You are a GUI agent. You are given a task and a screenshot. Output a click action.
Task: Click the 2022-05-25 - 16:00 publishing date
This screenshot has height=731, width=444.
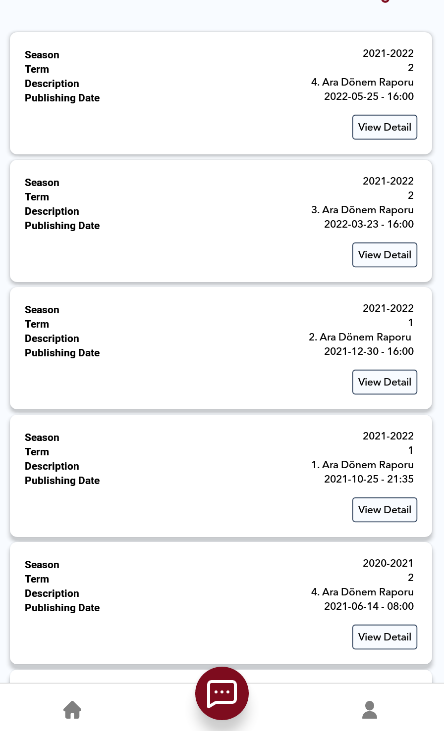tap(369, 97)
